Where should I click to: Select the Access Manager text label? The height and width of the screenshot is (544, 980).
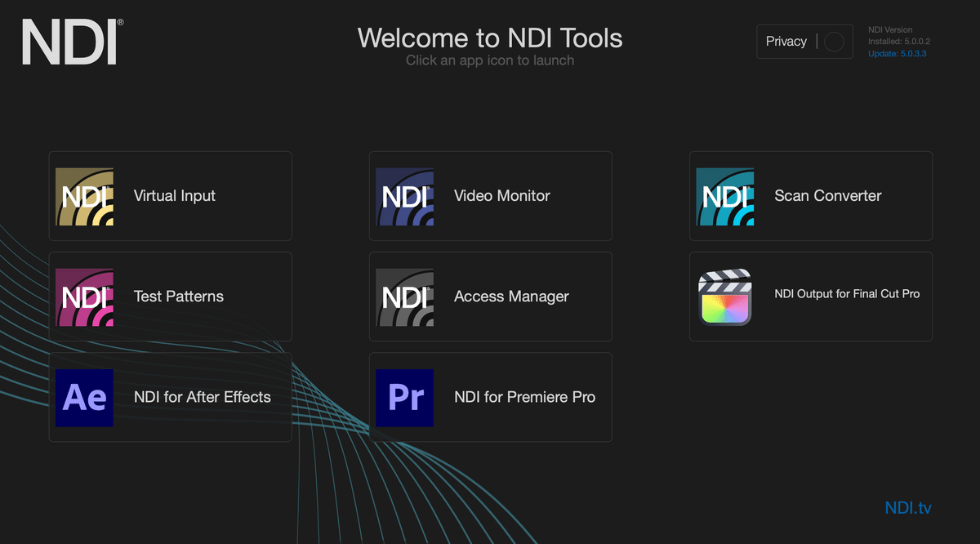511,297
